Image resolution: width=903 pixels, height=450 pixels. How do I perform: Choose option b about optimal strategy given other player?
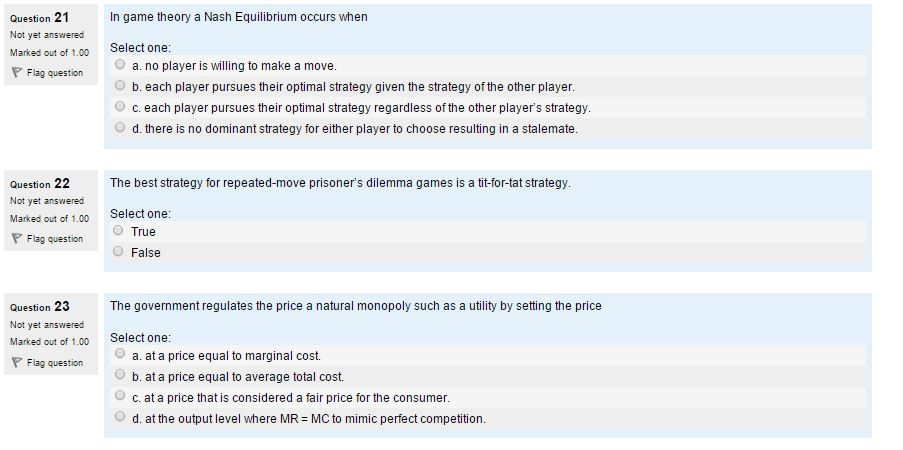tap(120, 85)
